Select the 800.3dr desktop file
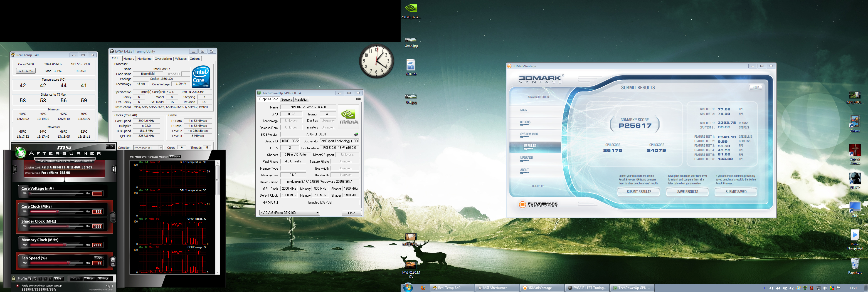The image size is (868, 292). click(x=411, y=67)
